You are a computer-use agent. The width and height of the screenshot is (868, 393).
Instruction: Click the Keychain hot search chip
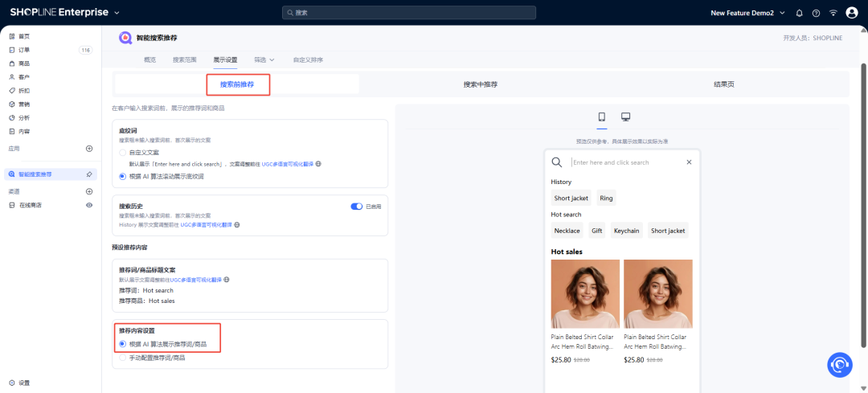[627, 231]
